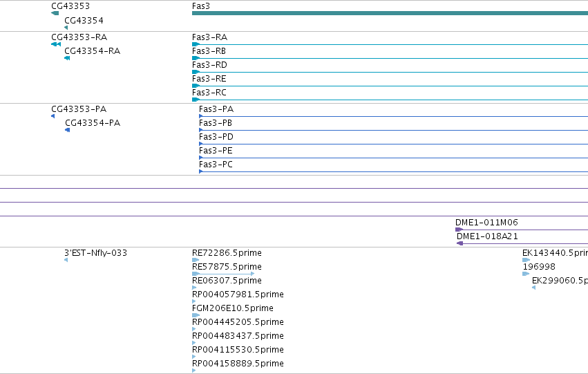Viewport: 588px width, 374px height.
Task: Select the RE06307.5prime EST label
Action: [x=227, y=281]
